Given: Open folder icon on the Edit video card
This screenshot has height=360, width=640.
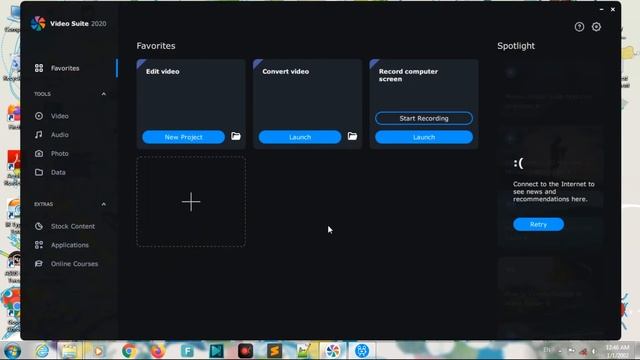Looking at the screenshot, I should [x=236, y=136].
